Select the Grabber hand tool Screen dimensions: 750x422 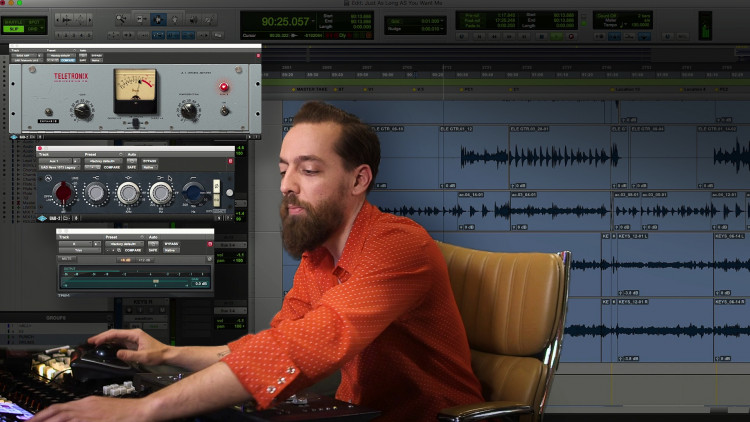(175, 20)
